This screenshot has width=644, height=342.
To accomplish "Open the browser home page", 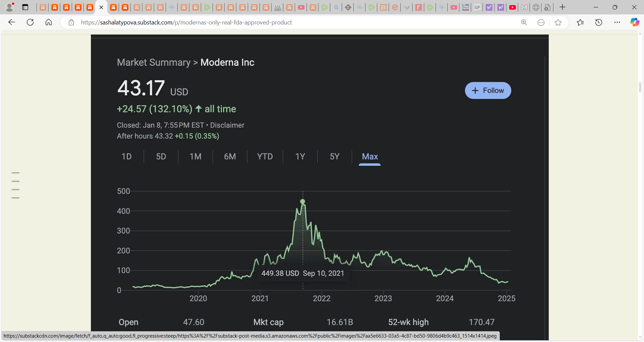I will point(49,22).
